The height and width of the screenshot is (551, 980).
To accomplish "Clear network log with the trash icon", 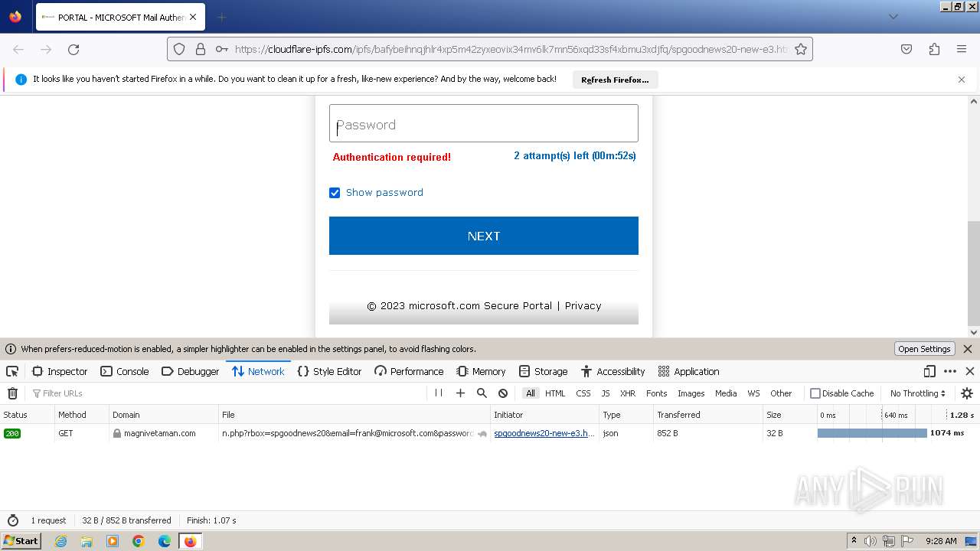I will (12, 393).
